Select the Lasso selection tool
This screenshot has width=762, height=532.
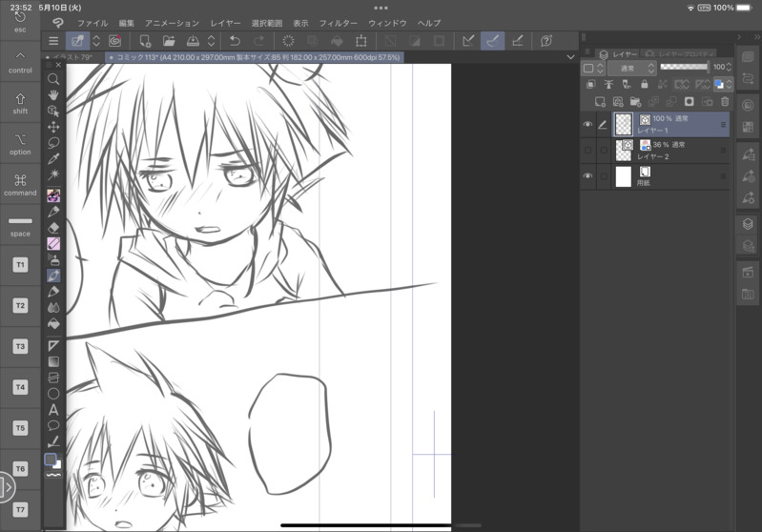pyautogui.click(x=53, y=143)
